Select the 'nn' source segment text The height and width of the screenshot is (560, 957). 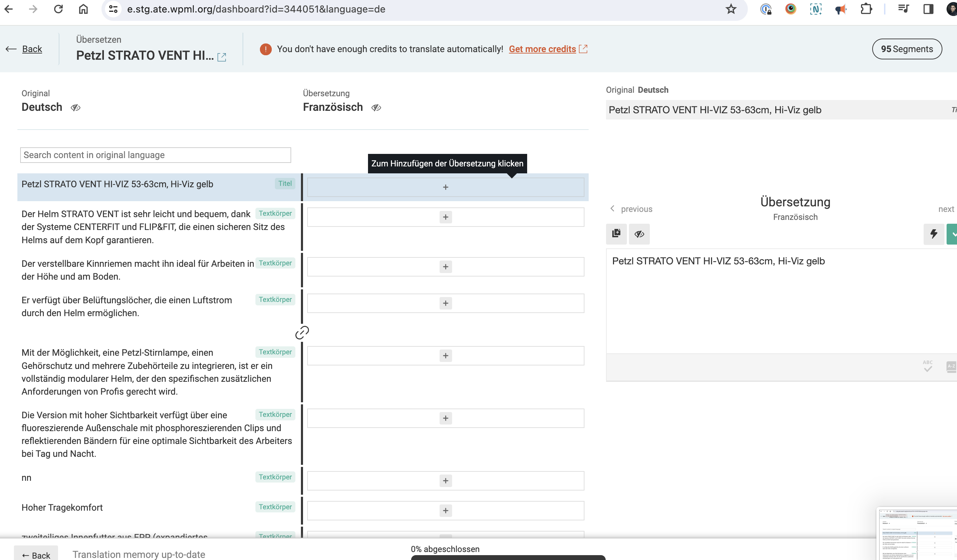click(x=26, y=478)
